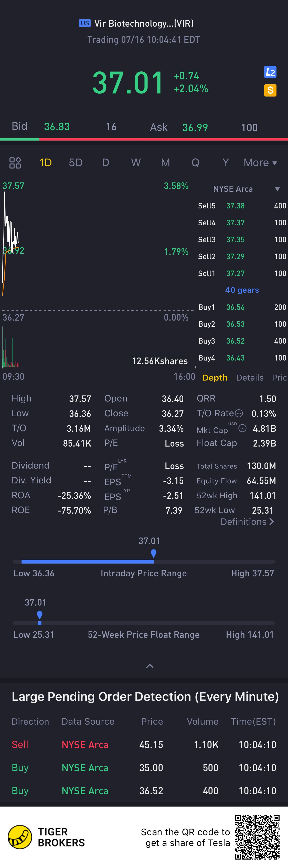Tap the Total Shares value 130.0M
The height and width of the screenshot is (868, 288).
[261, 466]
